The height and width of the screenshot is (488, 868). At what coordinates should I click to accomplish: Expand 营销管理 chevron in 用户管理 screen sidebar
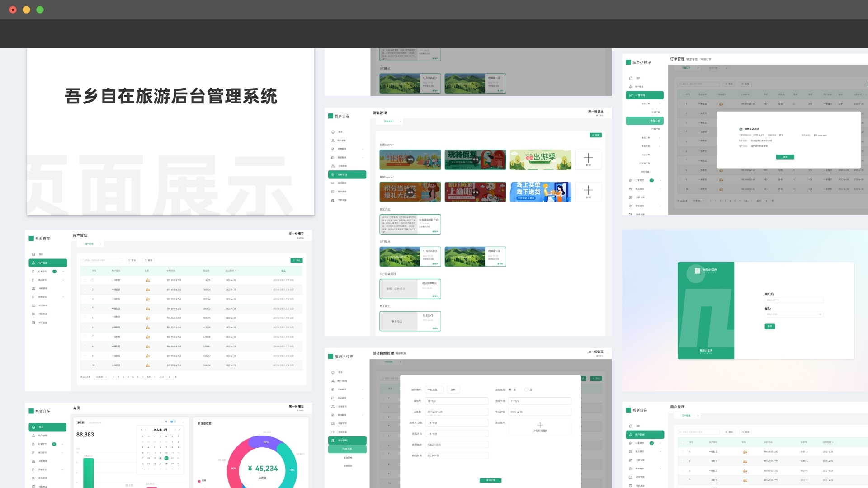[63, 297]
